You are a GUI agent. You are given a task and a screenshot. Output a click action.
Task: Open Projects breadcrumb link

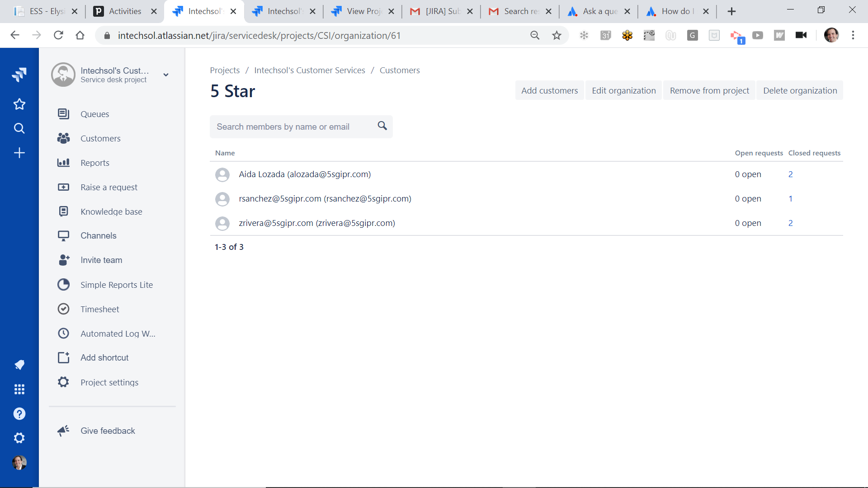[225, 70]
